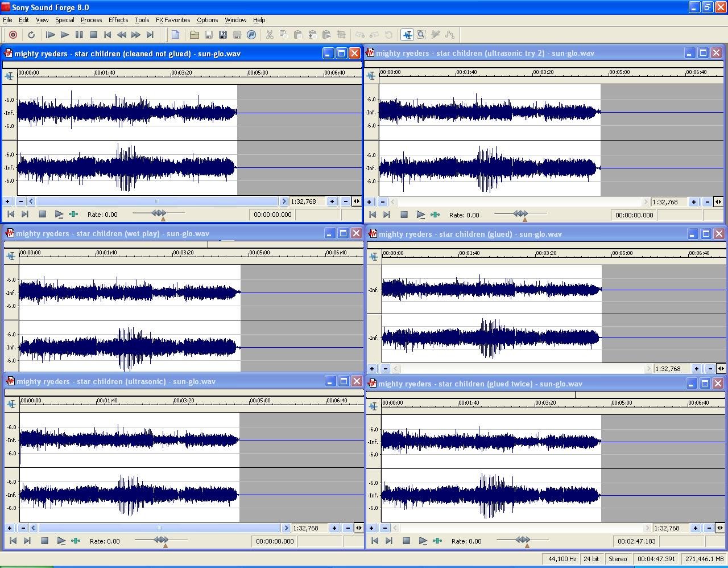Click right scroll arrow in 'cleaned not glued' window
This screenshot has height=568, width=728.
284,201
